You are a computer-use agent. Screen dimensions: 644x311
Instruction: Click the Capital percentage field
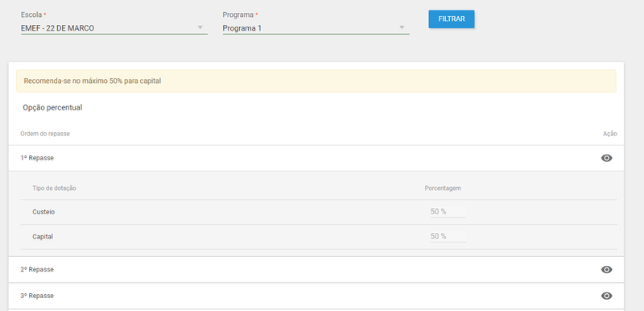pos(448,236)
